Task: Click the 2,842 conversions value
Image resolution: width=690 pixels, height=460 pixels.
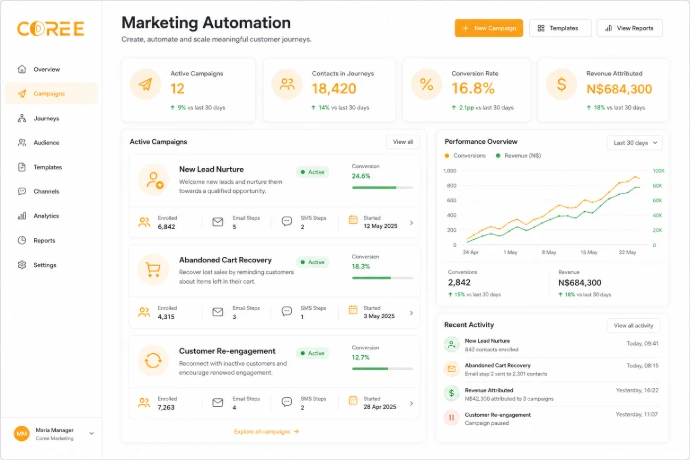Action: (x=459, y=283)
